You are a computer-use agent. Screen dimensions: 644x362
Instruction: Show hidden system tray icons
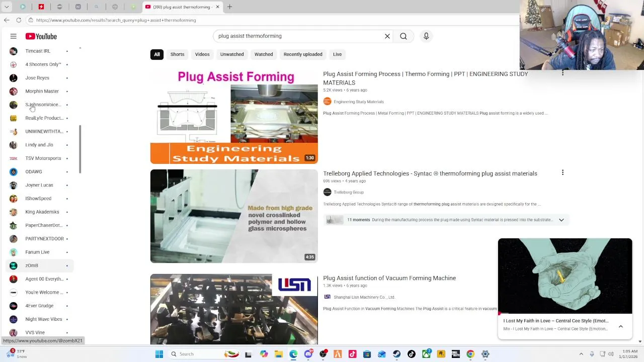(x=581, y=354)
